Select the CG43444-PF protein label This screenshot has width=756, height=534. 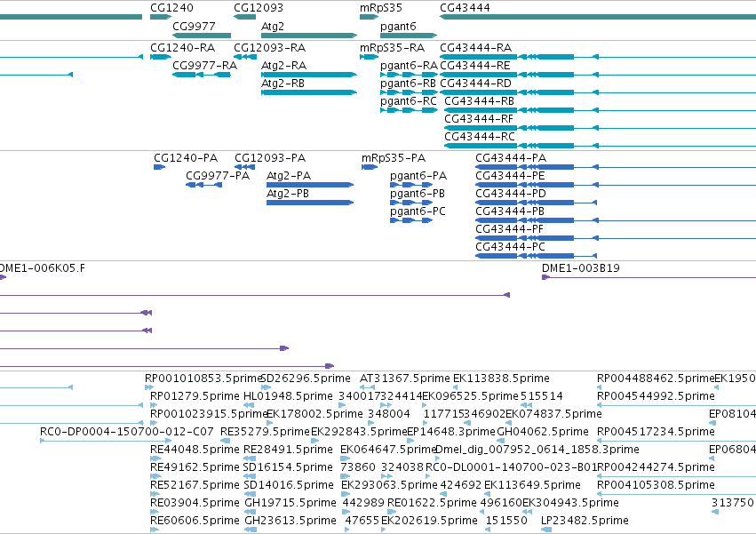pos(510,229)
